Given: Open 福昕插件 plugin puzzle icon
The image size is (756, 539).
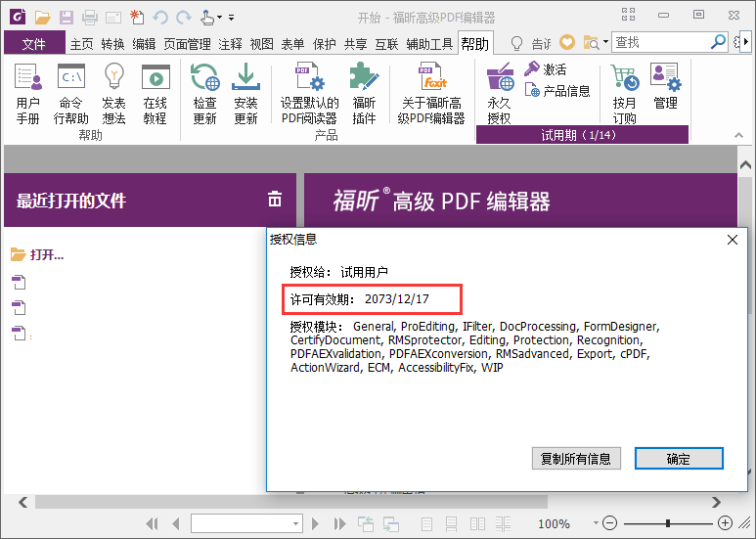Looking at the screenshot, I should (364, 94).
